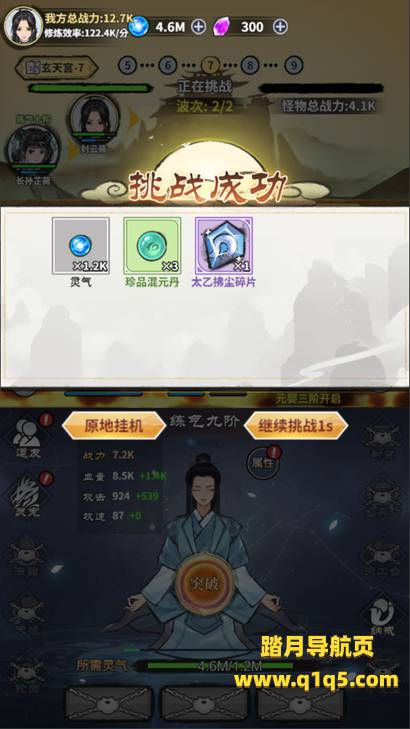The width and height of the screenshot is (410, 729).
Task: Tap the player avatar portrait at top-left
Action: (x=23, y=26)
